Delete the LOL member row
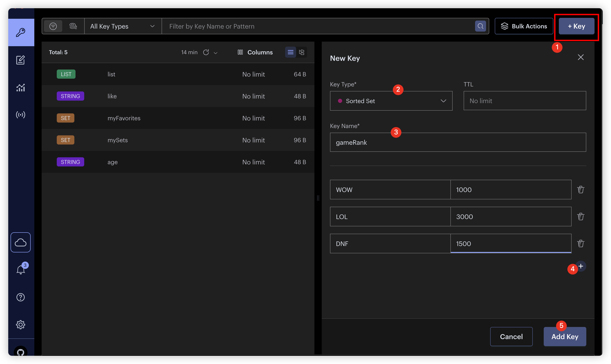611x364 pixels. coord(581,217)
